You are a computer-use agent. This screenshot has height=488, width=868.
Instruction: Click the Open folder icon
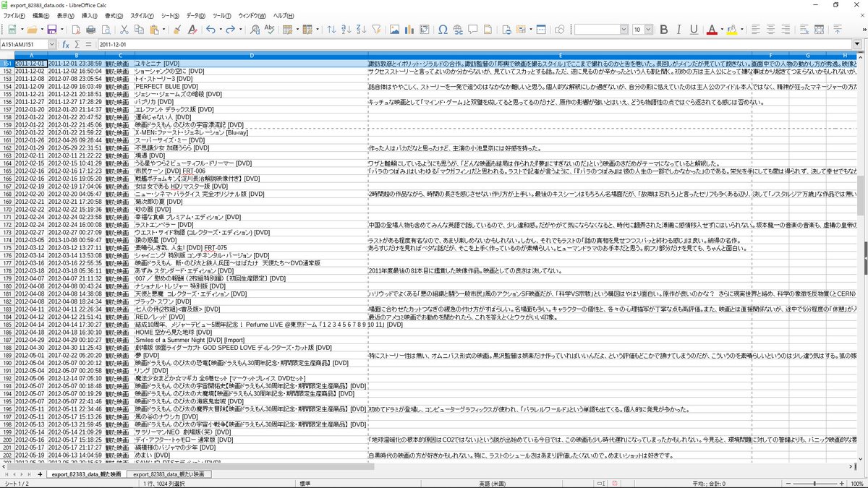pyautogui.click(x=31, y=30)
